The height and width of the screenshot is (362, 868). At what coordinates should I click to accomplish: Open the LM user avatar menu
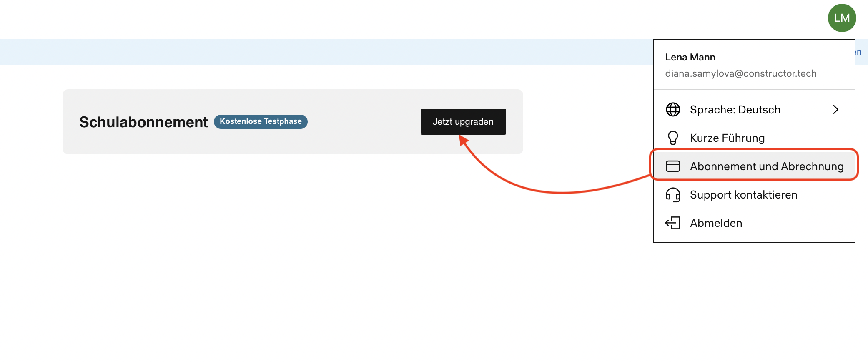841,18
